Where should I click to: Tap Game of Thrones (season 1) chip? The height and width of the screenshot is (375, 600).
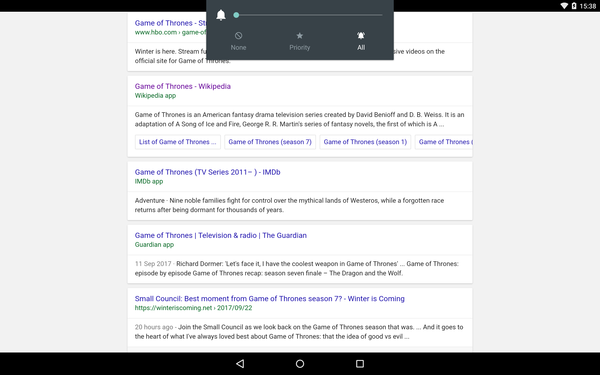click(x=365, y=142)
